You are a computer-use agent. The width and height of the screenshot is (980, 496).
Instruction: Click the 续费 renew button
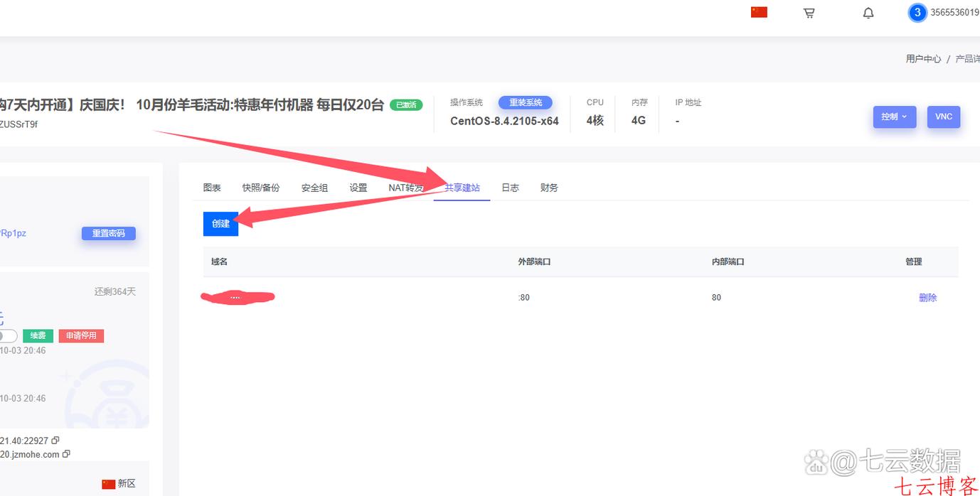tap(38, 335)
